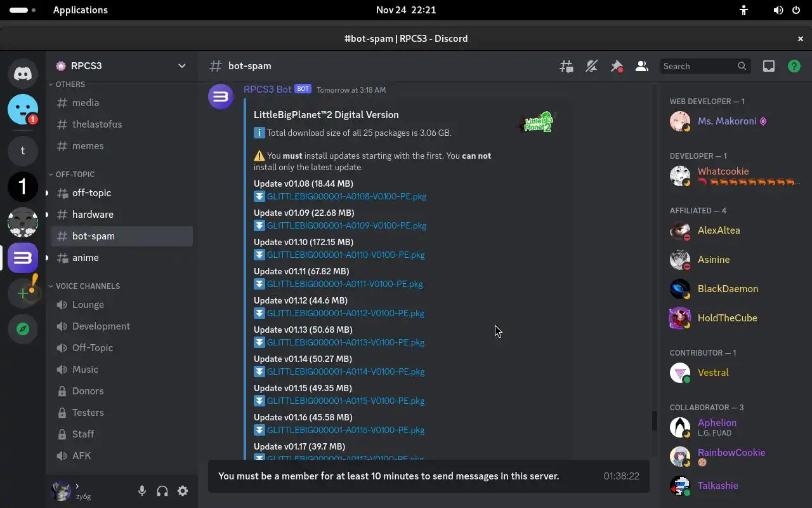The width and height of the screenshot is (812, 508).
Task: Open the A0114 package download link
Action: click(x=346, y=371)
